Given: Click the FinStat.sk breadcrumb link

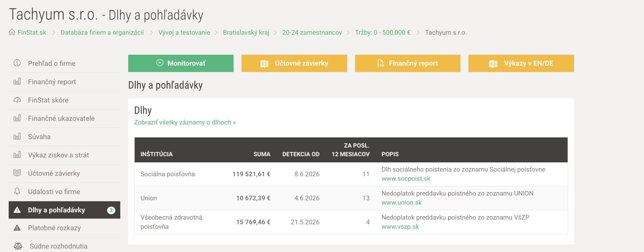Looking at the screenshot, I should click(32, 32).
